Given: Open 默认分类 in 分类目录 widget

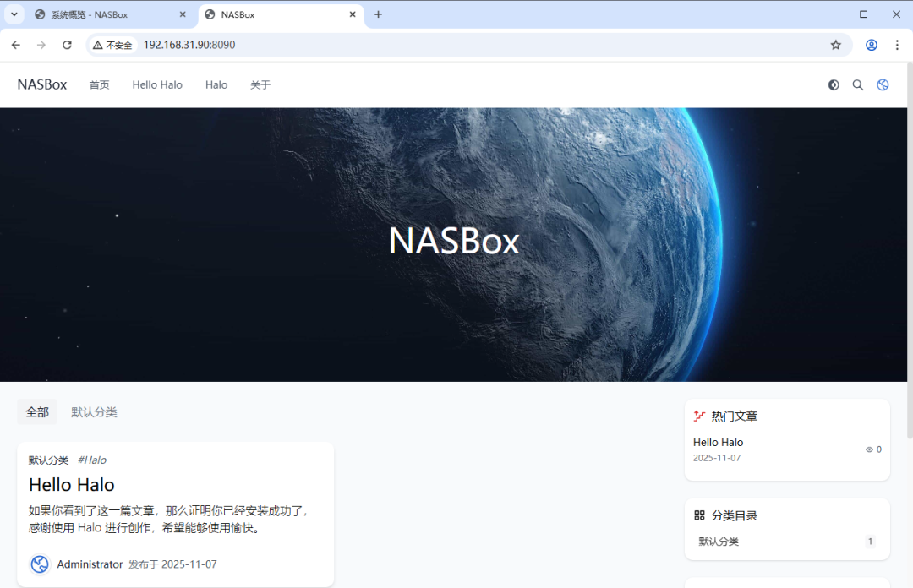Looking at the screenshot, I should (719, 542).
